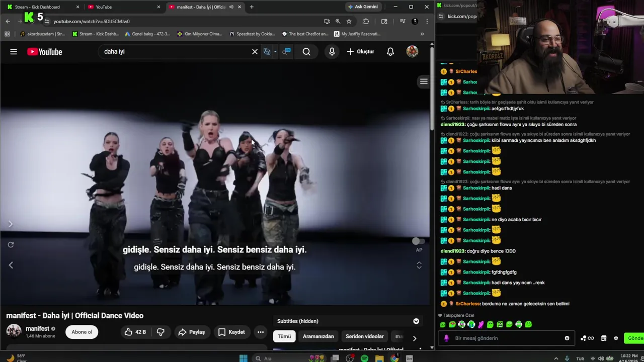The width and height of the screenshot is (644, 362).
Task: Open more actions three-dot menu
Action: tap(261, 332)
